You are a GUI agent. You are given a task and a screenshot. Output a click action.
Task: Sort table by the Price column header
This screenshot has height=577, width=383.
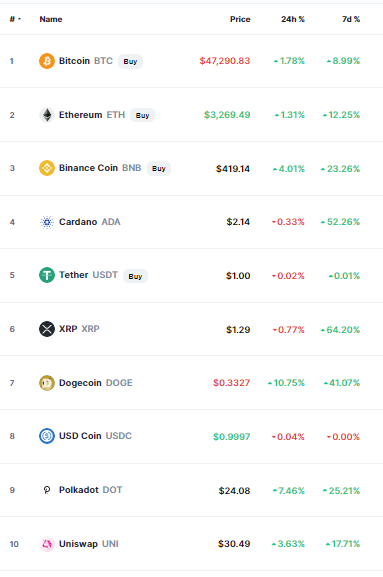240,19
